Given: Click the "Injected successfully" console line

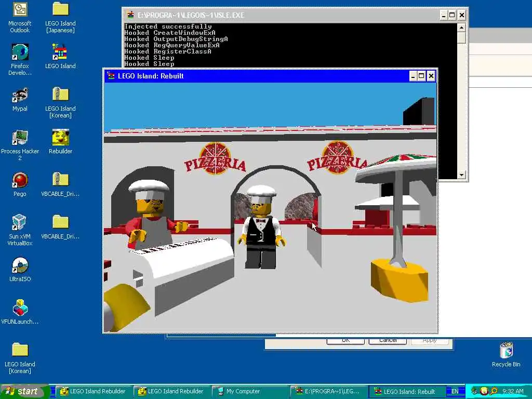Looking at the screenshot, I should pos(168,26).
